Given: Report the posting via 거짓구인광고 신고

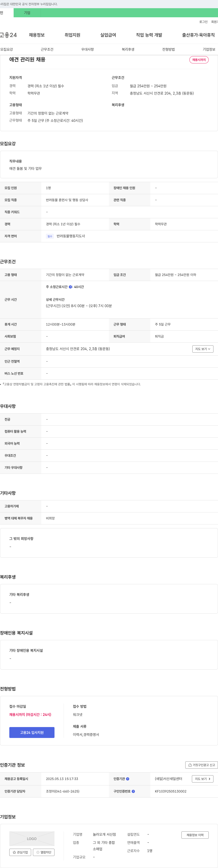Looking at the screenshot, I should pyautogui.click(x=201, y=765).
